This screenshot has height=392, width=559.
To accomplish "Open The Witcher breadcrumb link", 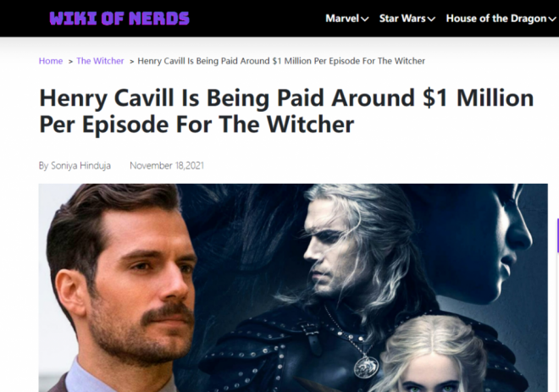I will [x=100, y=61].
